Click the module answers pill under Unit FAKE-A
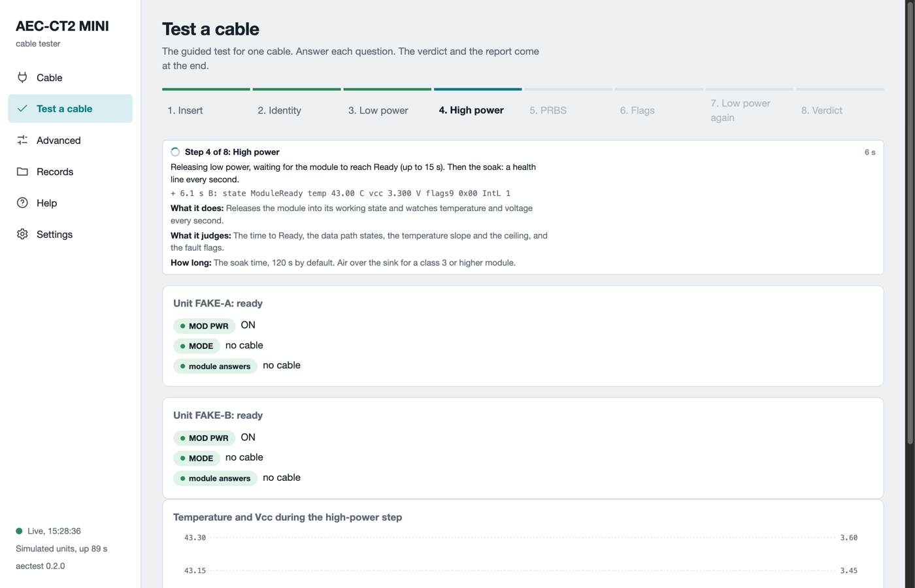This screenshot has height=588, width=915. (x=215, y=367)
